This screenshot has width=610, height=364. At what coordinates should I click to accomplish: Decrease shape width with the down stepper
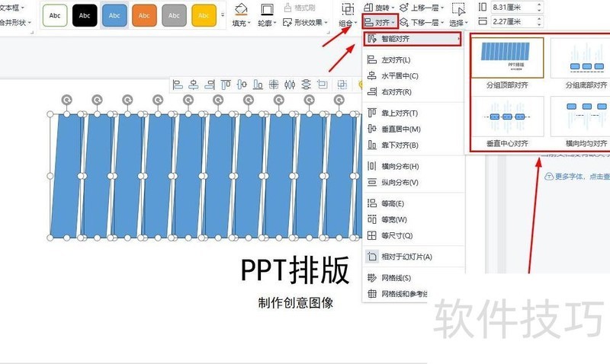[x=539, y=24]
